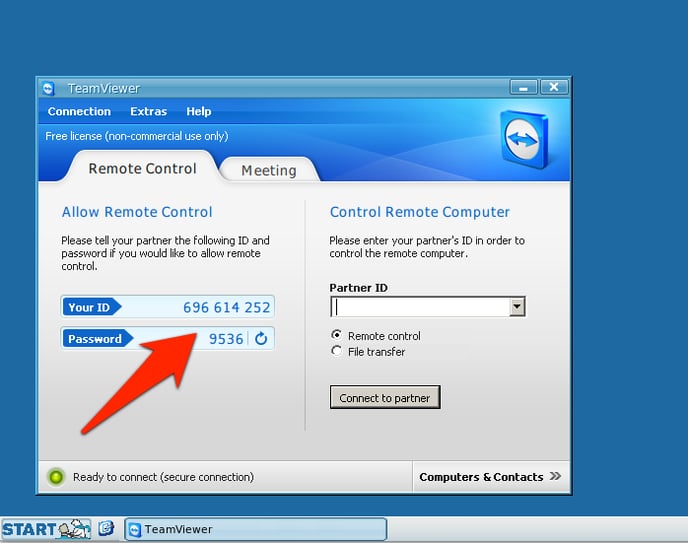Close the TeamViewer window
The image size is (688, 543).
[554, 87]
